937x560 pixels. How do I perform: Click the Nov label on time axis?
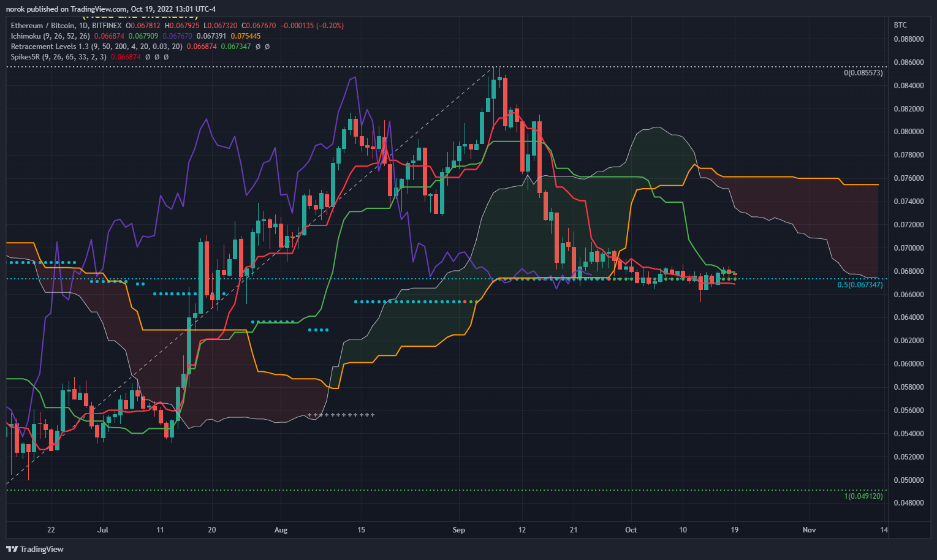(809, 530)
